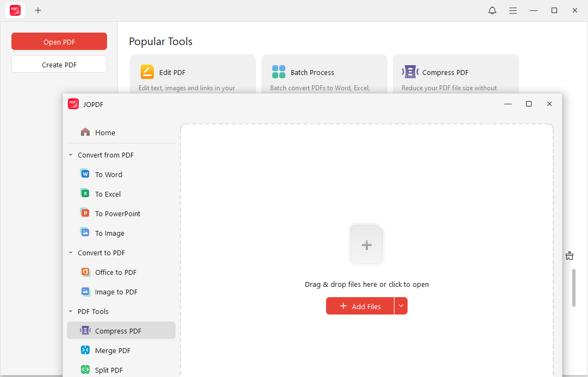Click the Open PDF button
The height and width of the screenshot is (377, 588).
(59, 41)
